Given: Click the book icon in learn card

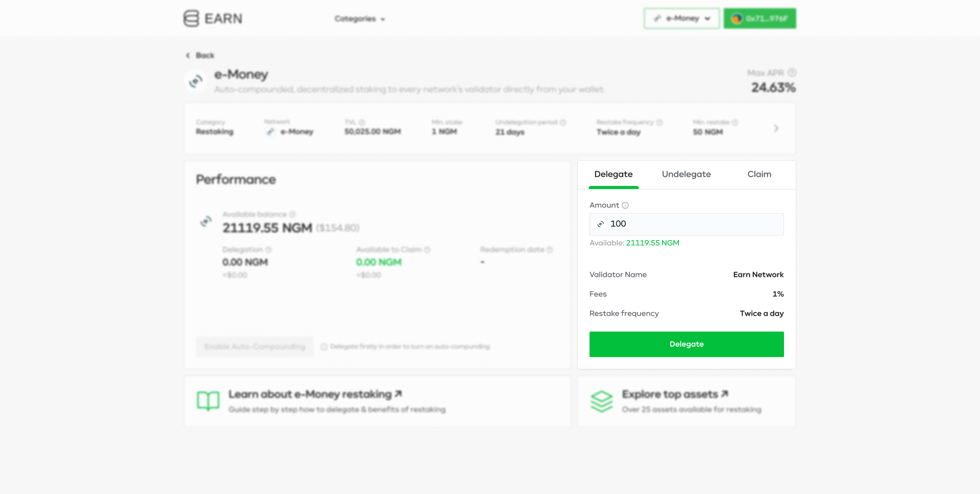Looking at the screenshot, I should [x=208, y=401].
